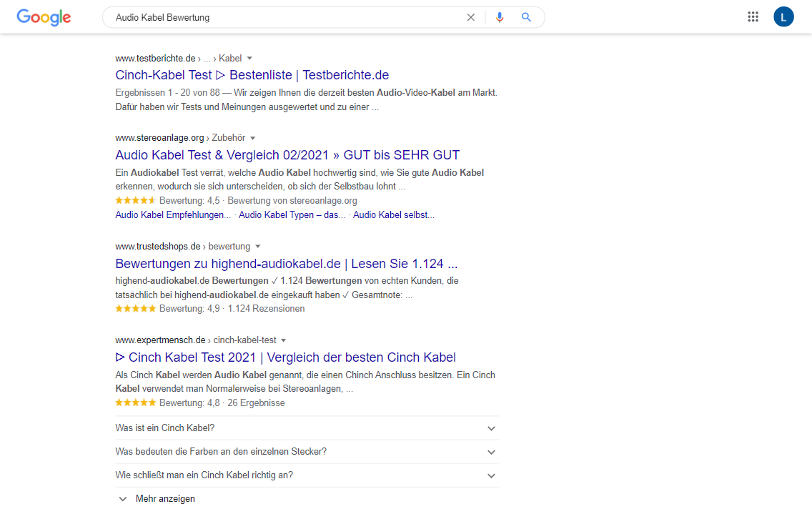The image size is (812, 509).
Task: Open the account profile avatar
Action: click(x=783, y=17)
